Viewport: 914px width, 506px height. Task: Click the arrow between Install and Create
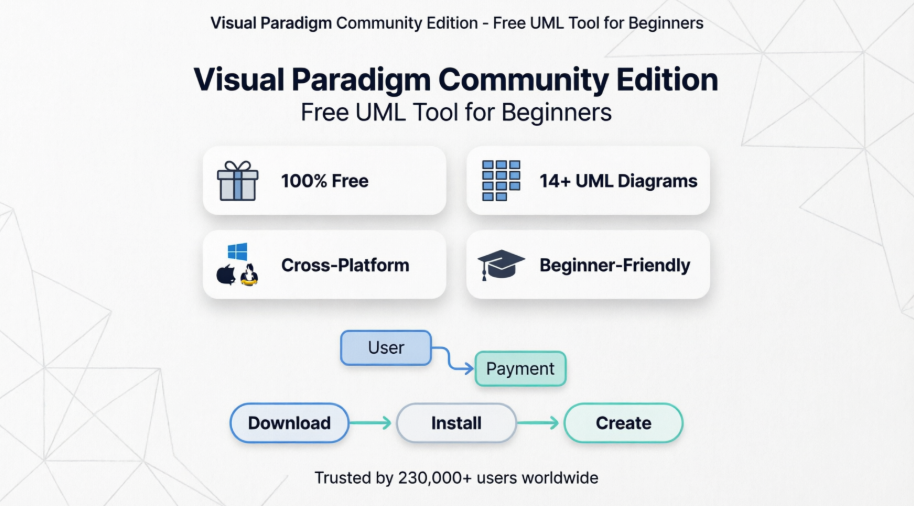538,423
